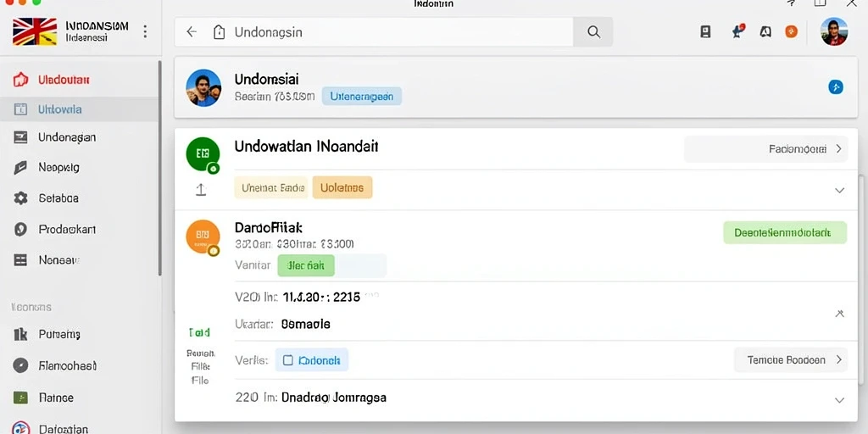
Task: Go back with the left arrow icon
Action: click(x=192, y=32)
